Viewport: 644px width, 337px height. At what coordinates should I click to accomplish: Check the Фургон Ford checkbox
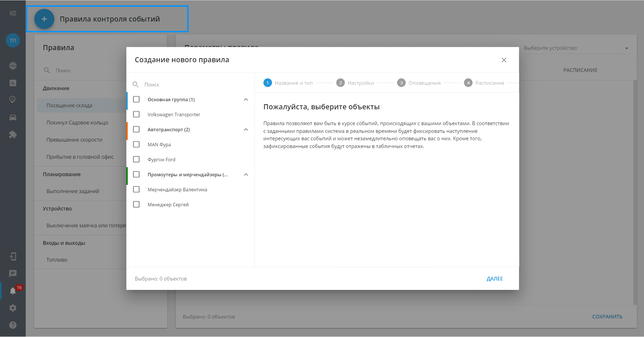click(136, 159)
